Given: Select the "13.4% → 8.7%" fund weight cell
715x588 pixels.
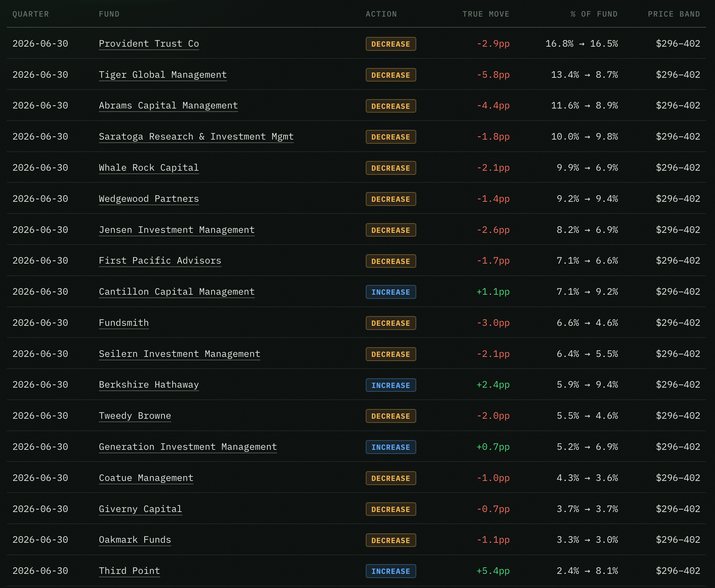Looking at the screenshot, I should (584, 75).
